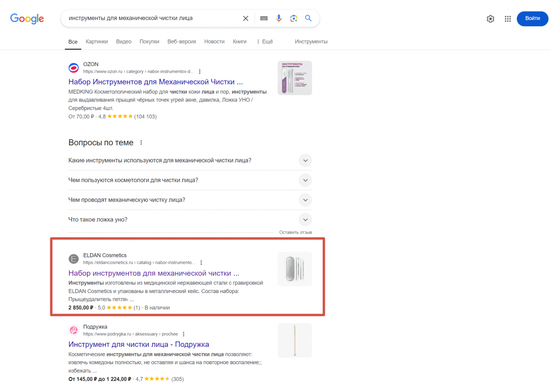Open search by image (Lens) icon
This screenshot has height=392, width=550.
[293, 18]
